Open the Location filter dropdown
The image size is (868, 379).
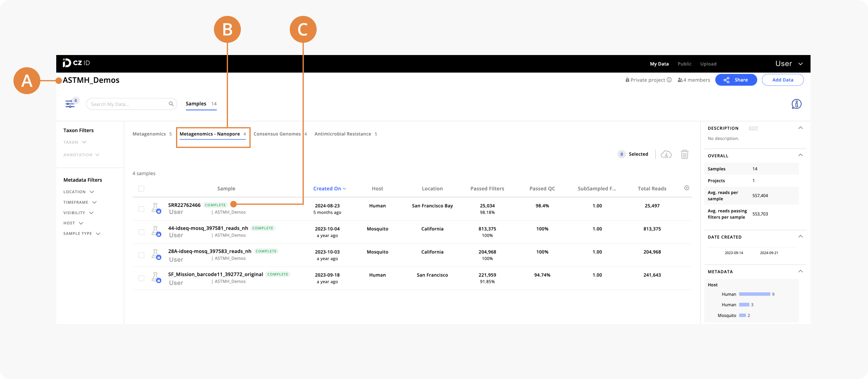tap(79, 192)
